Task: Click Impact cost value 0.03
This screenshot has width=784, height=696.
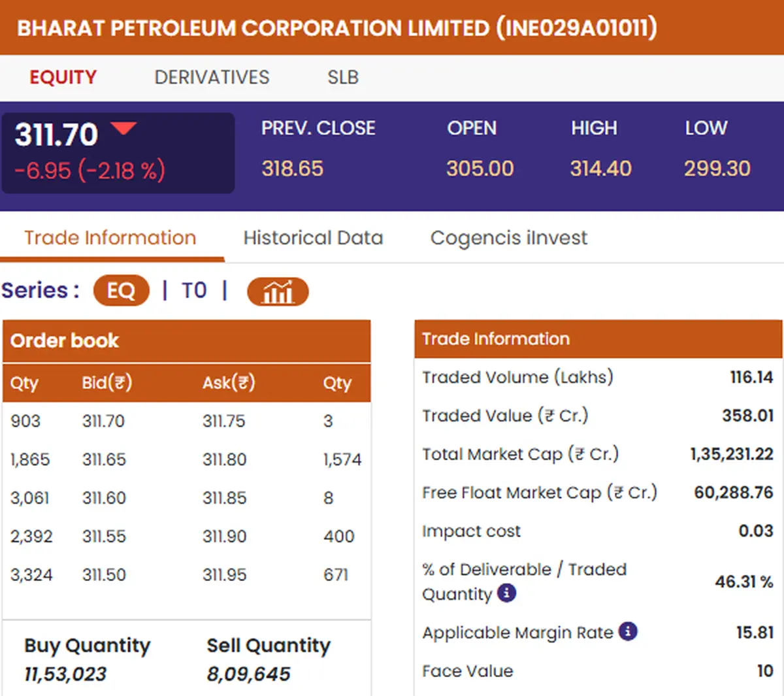Action: coord(756,531)
